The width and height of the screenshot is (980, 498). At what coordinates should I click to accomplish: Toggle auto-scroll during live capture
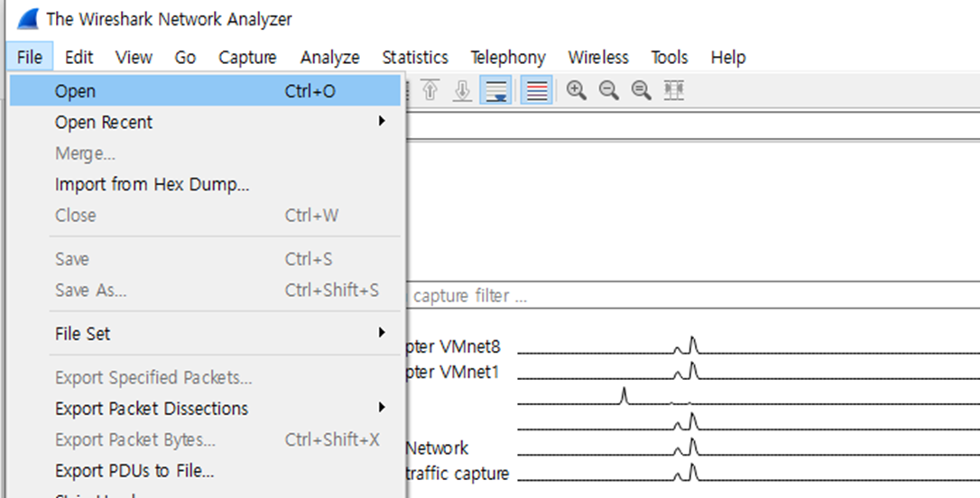tap(495, 90)
